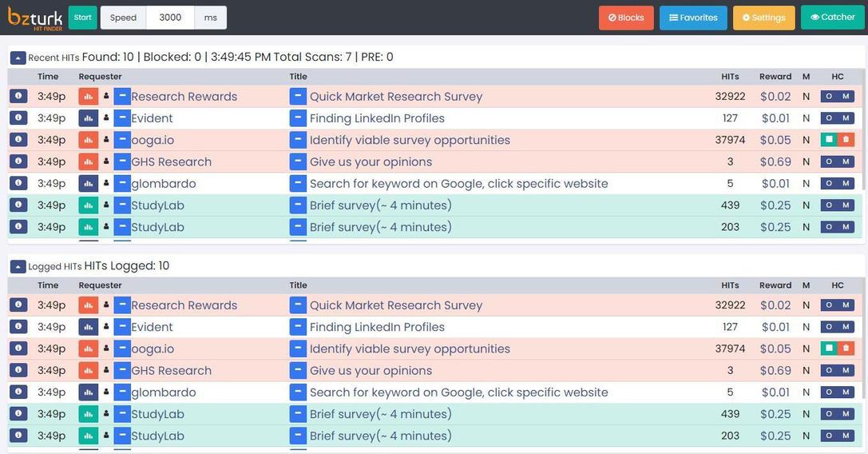Open 'Give us your opinions' in Logged HITs
The image size is (868, 454).
371,371
